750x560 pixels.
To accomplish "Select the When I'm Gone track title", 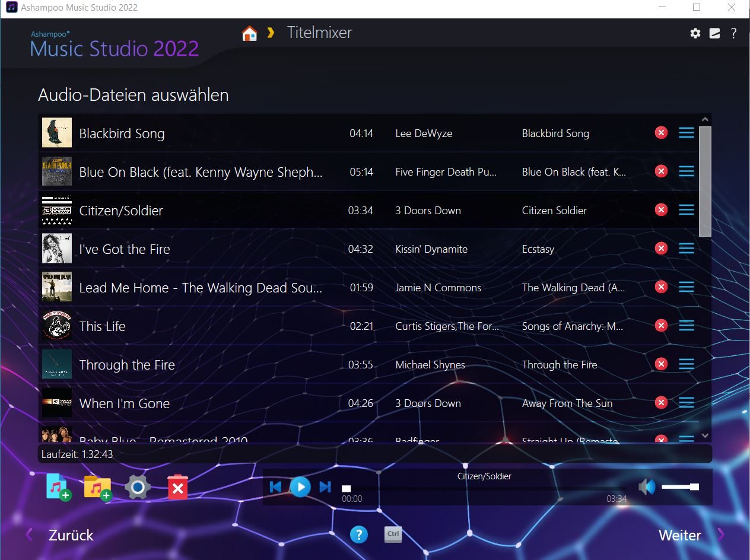I will pyautogui.click(x=125, y=403).
